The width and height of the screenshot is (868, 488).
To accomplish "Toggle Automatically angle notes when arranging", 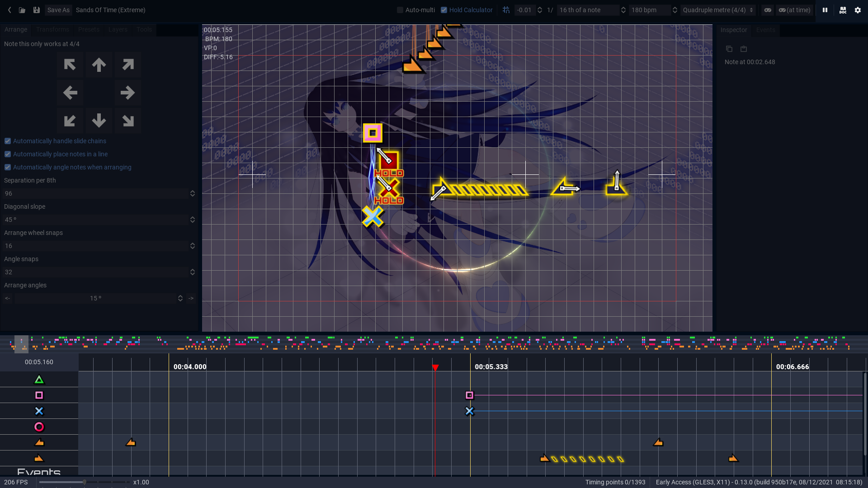I will click(x=68, y=167).
